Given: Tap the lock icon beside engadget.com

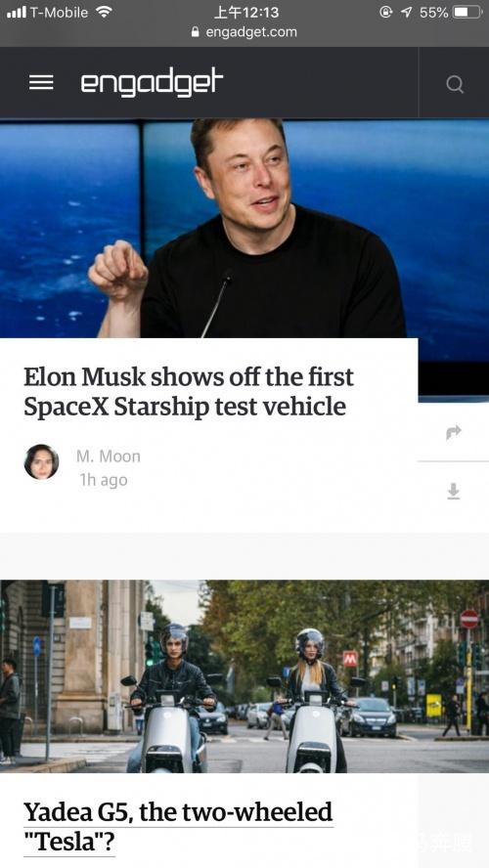Looking at the screenshot, I should (195, 32).
